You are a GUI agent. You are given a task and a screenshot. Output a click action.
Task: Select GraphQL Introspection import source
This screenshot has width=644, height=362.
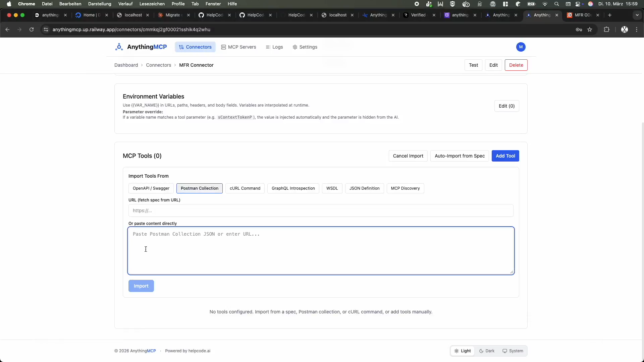tap(293, 188)
